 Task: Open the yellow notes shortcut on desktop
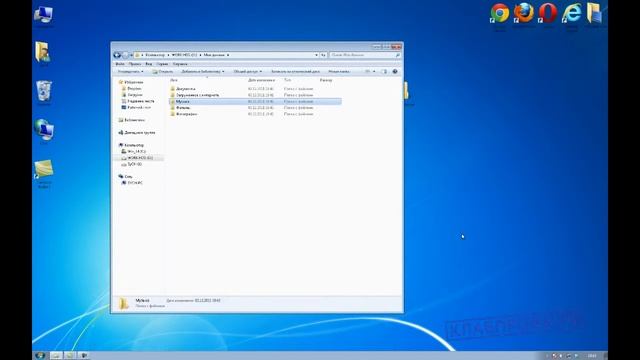tap(44, 169)
